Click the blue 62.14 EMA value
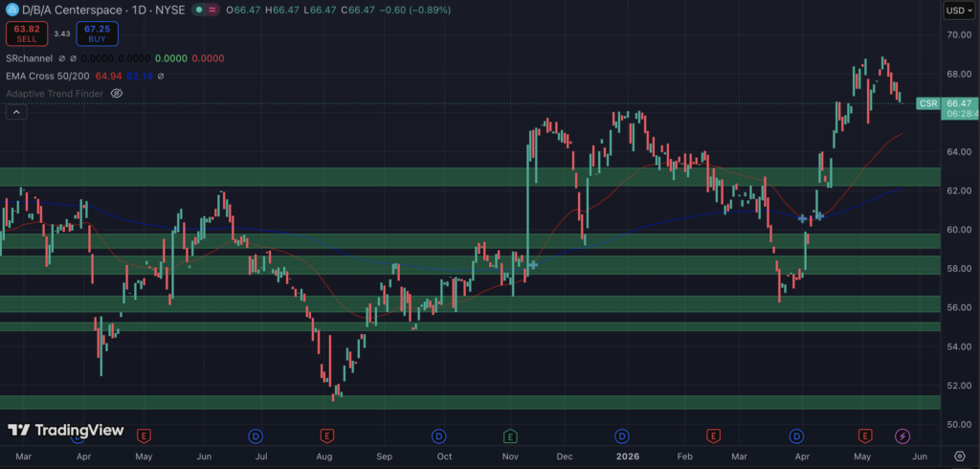This screenshot has width=980, height=469. (139, 77)
